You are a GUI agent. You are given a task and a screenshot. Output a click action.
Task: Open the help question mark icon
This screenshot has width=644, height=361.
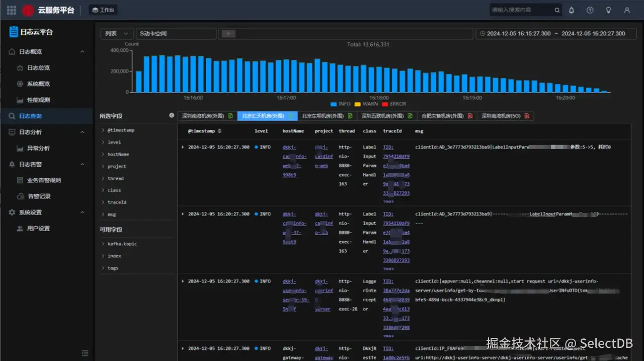[590, 10]
